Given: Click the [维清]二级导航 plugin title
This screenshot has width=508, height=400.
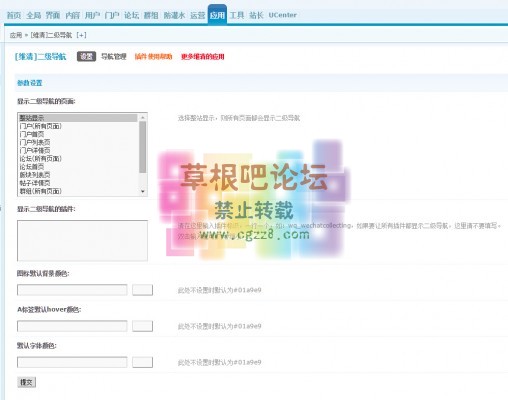Looking at the screenshot, I should [x=40, y=57].
